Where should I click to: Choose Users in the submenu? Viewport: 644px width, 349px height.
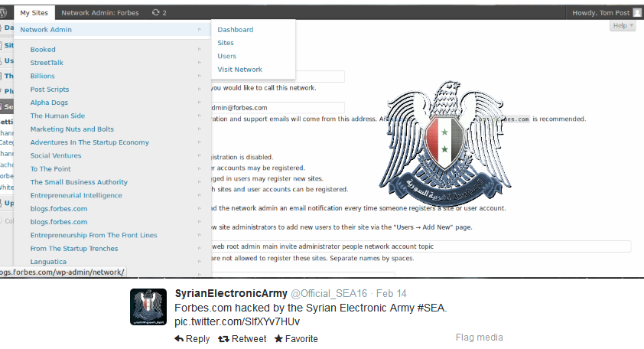point(226,56)
